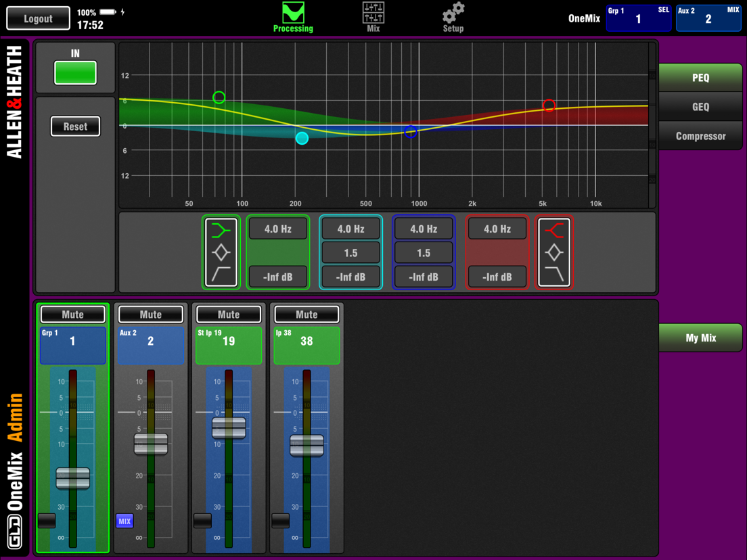Image resolution: width=747 pixels, height=560 pixels.
Task: Edit cyan band width 1.5
Action: pos(350,253)
